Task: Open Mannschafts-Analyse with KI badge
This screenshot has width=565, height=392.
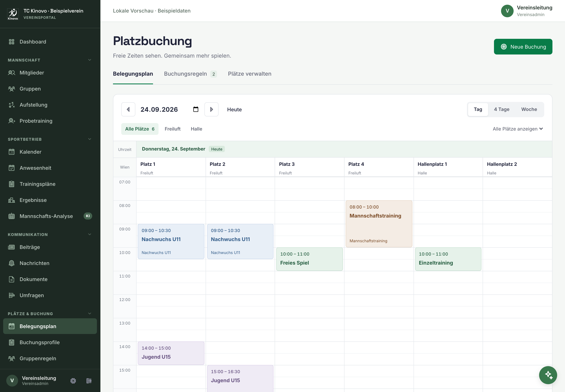Action: [50, 216]
